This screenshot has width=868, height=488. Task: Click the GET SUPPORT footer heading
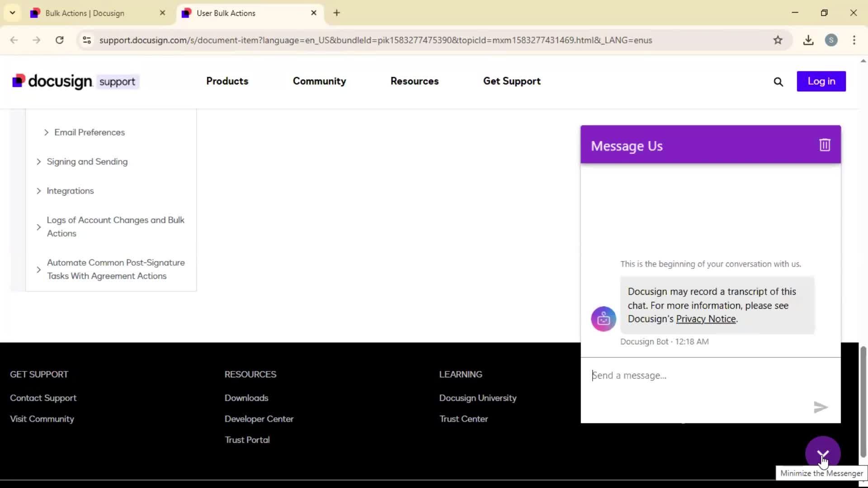(x=39, y=375)
